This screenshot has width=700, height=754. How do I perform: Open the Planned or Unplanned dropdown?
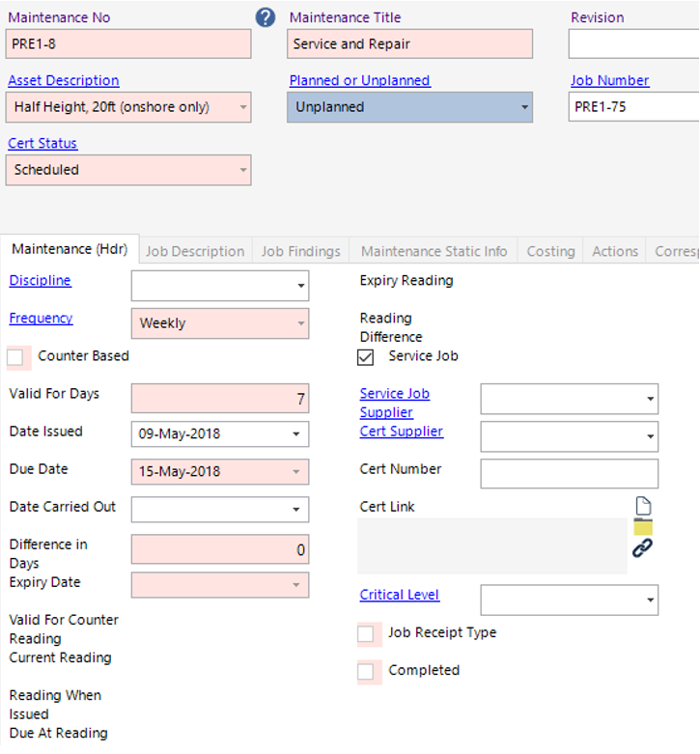click(525, 107)
